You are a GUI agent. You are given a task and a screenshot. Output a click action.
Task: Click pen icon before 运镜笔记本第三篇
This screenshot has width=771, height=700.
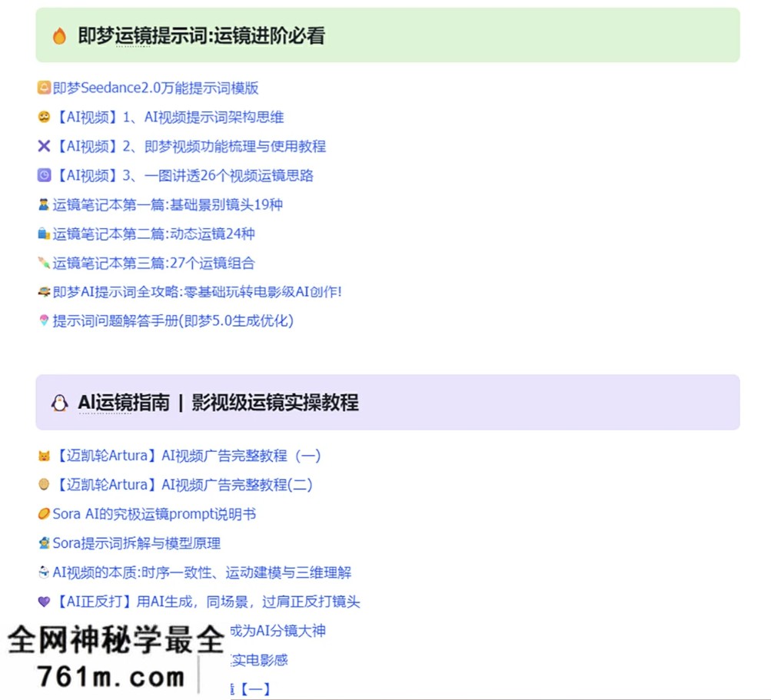[x=45, y=263]
